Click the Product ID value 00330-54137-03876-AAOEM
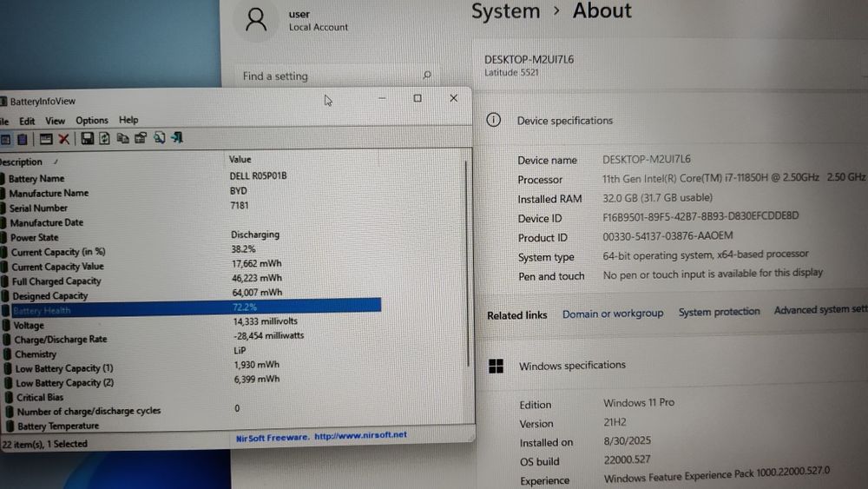Viewport: 868px width, 489px height. click(x=667, y=236)
